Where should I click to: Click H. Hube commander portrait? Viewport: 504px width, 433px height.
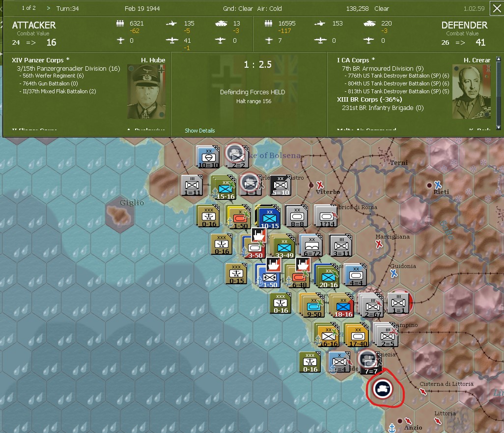(146, 91)
